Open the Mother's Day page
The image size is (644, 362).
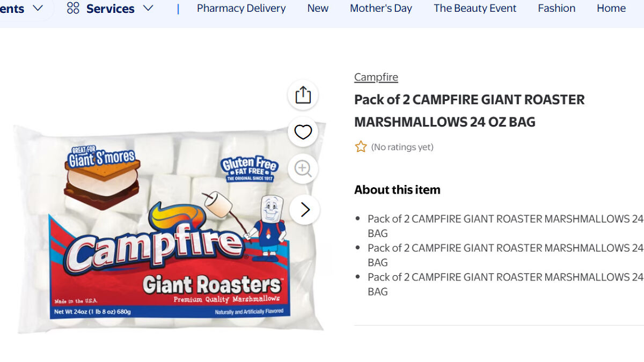tap(381, 9)
